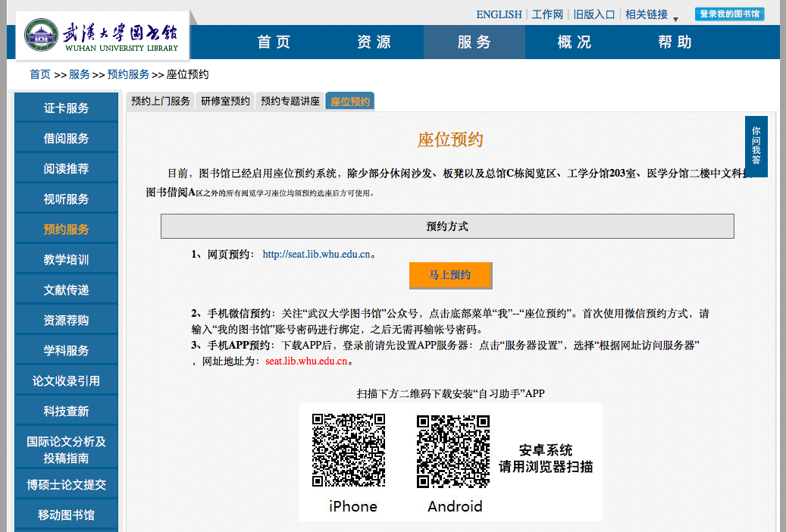Open 文献传递 from the sidebar menu

[66, 290]
